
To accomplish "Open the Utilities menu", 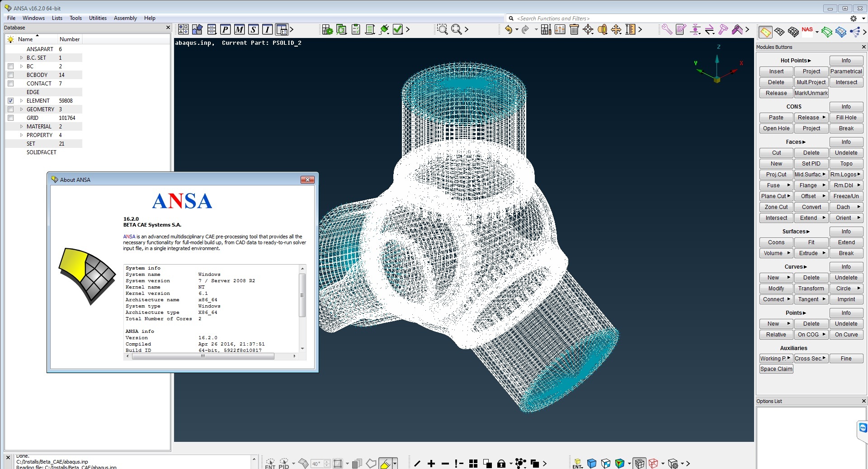I will point(98,18).
